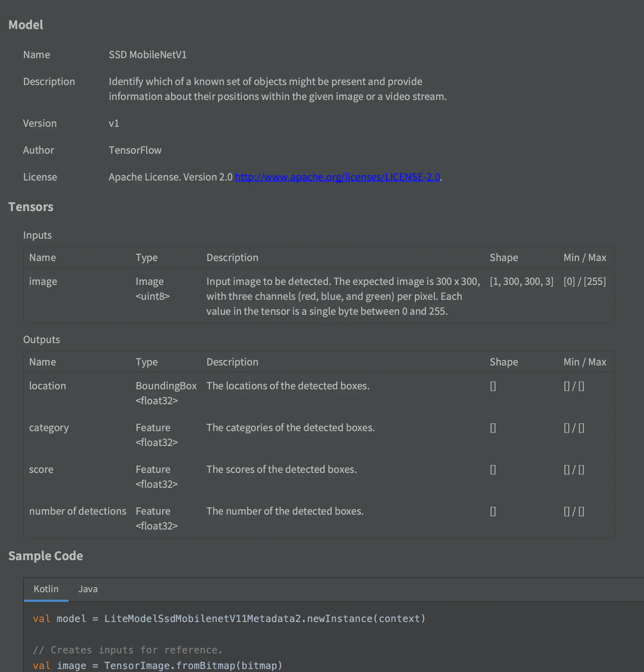Click the version value v1

114,123
